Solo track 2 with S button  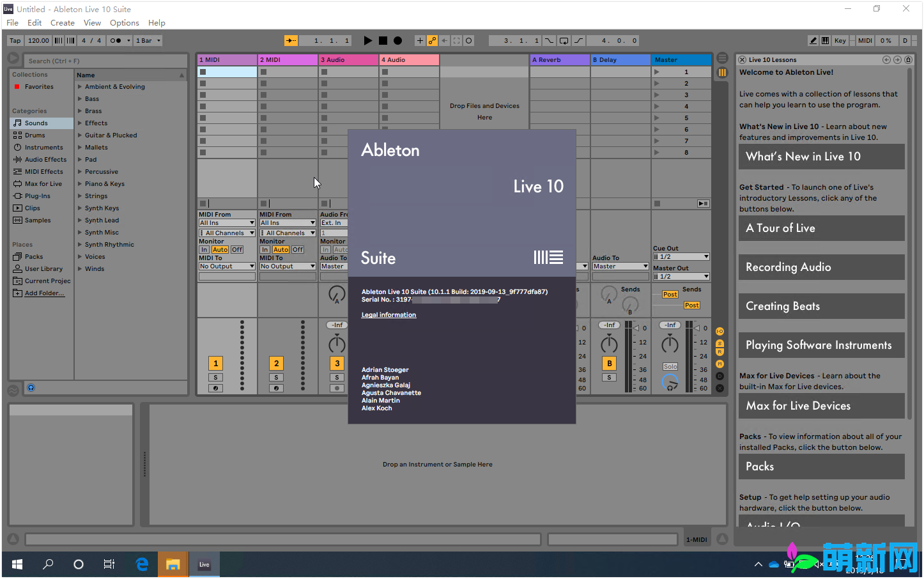point(276,377)
